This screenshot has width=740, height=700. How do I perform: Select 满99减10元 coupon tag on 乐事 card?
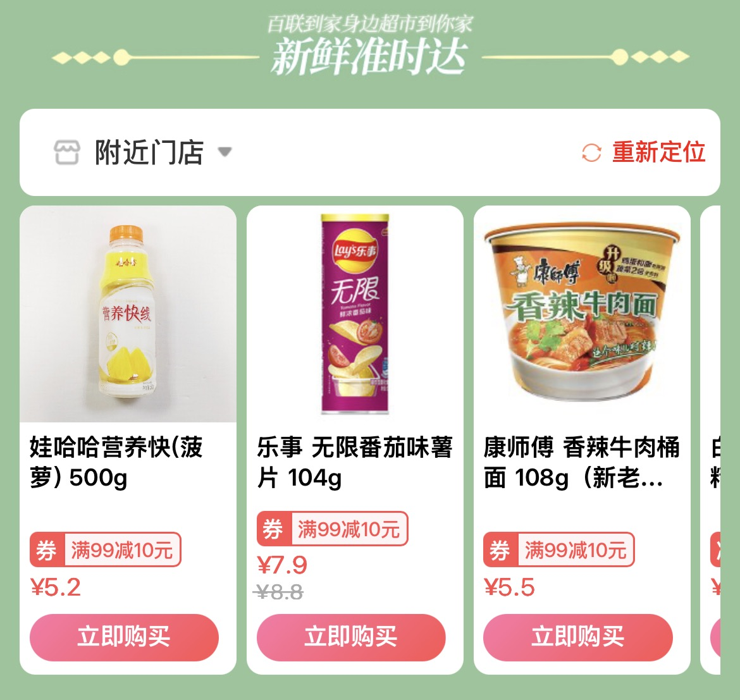[349, 529]
